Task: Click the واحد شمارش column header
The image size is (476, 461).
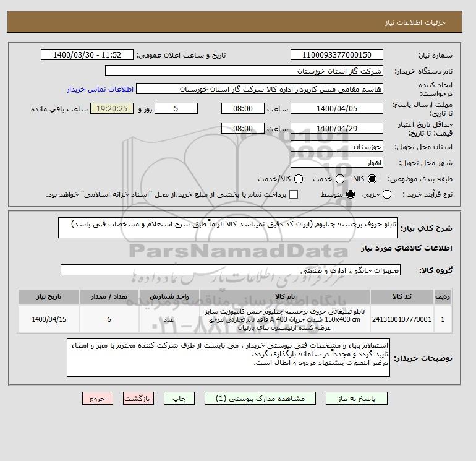Action: (x=169, y=296)
